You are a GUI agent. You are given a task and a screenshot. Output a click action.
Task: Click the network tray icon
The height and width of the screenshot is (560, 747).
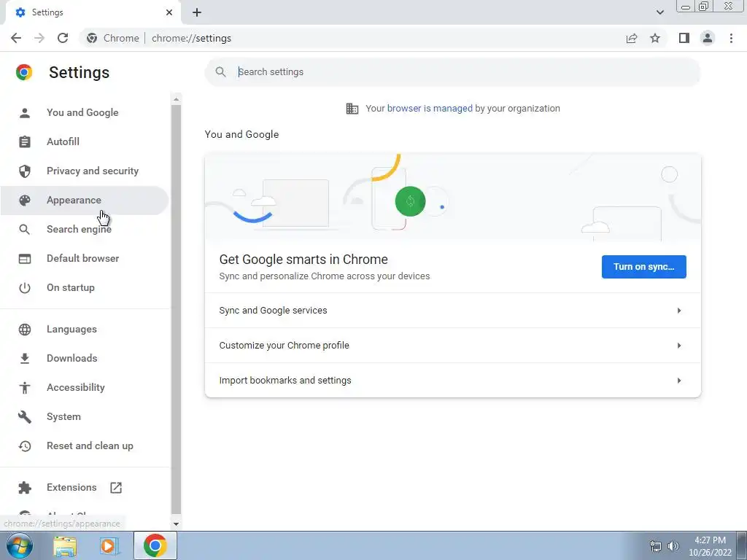tap(656, 545)
